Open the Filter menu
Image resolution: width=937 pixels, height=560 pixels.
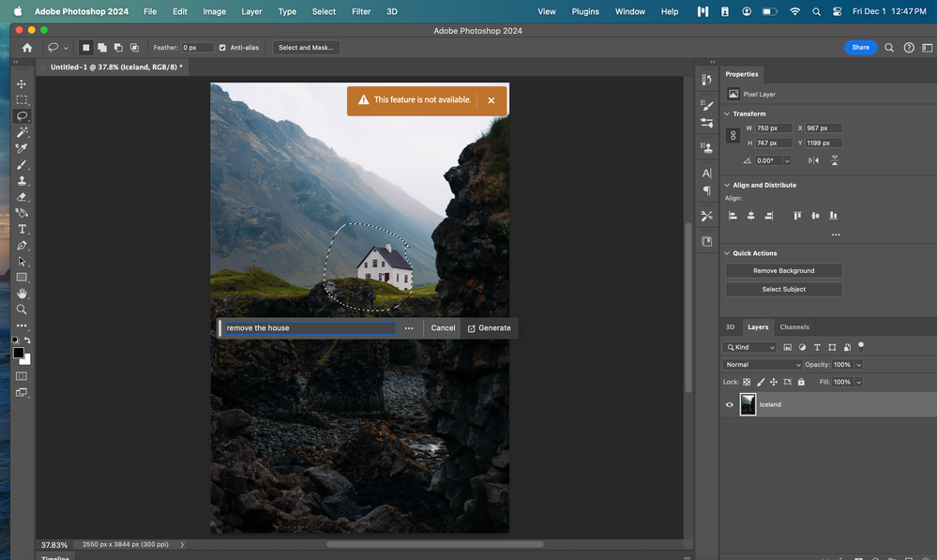coord(360,11)
